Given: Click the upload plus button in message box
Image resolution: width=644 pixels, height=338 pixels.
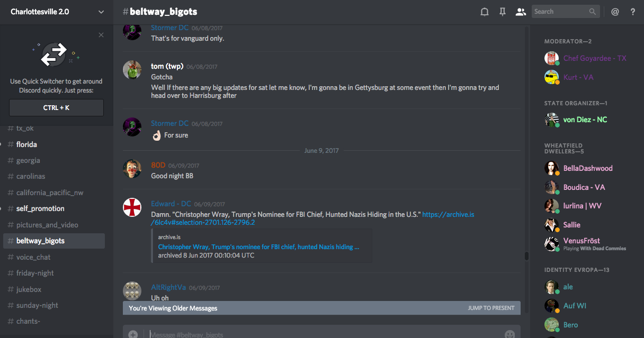Looking at the screenshot, I should coord(133,334).
